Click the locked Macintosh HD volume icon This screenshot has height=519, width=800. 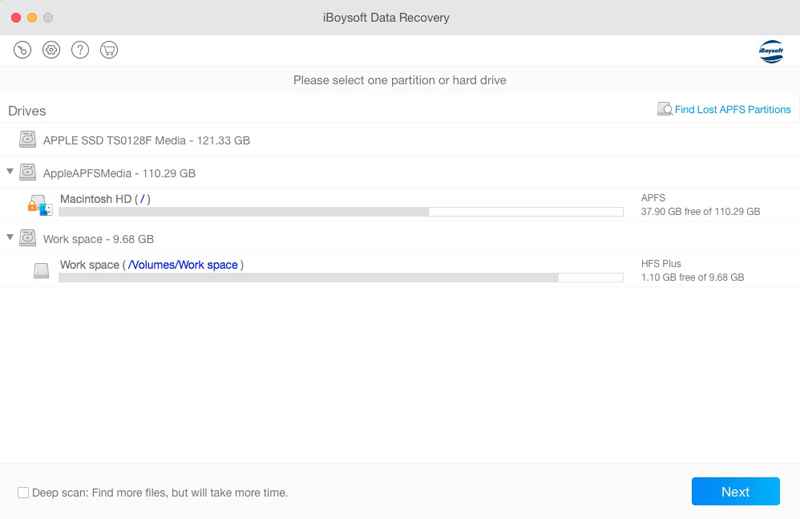(x=40, y=205)
